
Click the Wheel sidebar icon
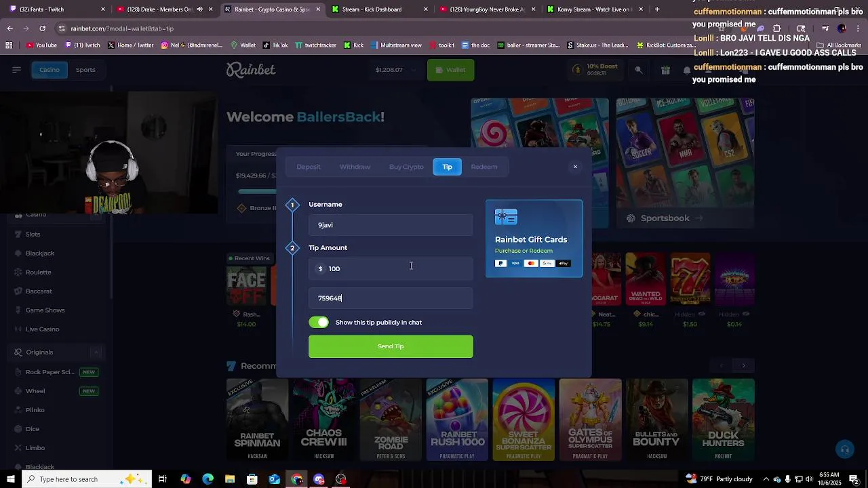(x=19, y=390)
